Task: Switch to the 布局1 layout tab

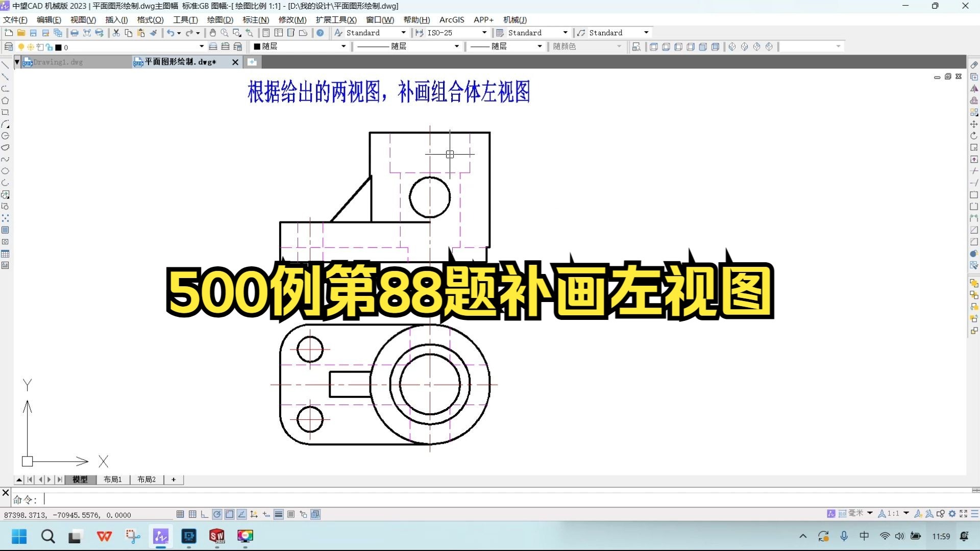Action: pos(113,480)
